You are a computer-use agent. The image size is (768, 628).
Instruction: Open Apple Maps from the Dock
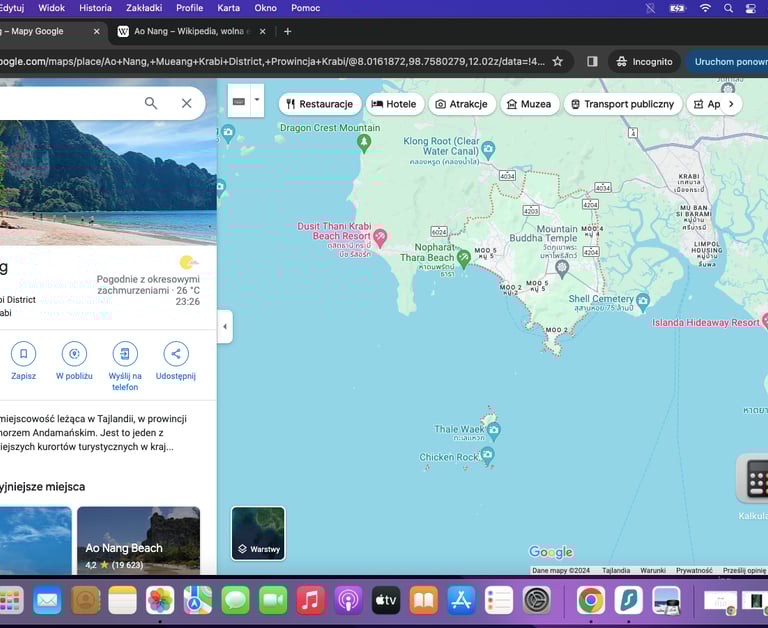click(198, 600)
